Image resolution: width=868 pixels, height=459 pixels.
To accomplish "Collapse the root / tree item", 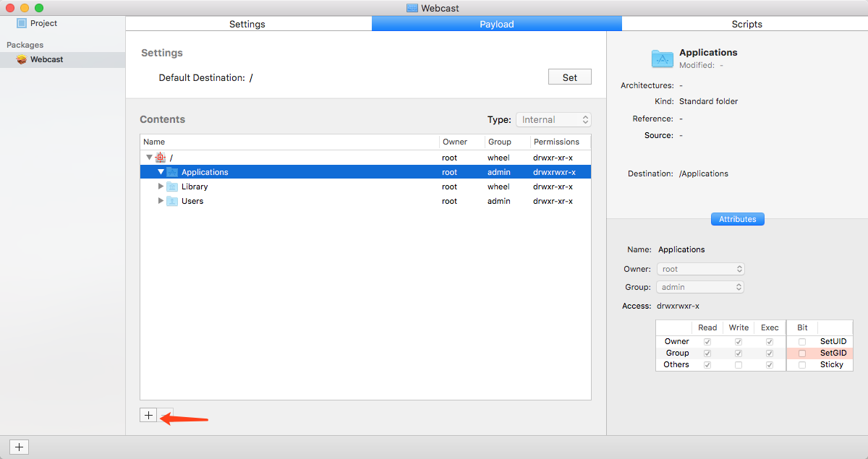I will pos(149,157).
